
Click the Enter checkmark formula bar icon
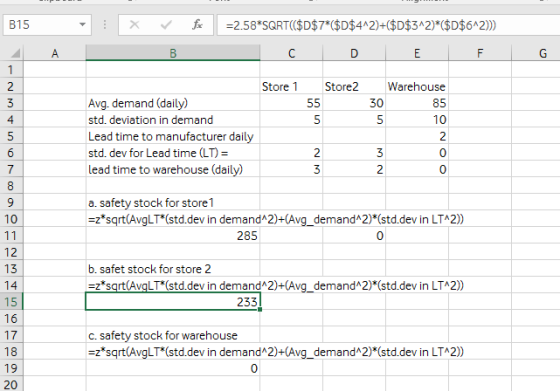pos(166,25)
